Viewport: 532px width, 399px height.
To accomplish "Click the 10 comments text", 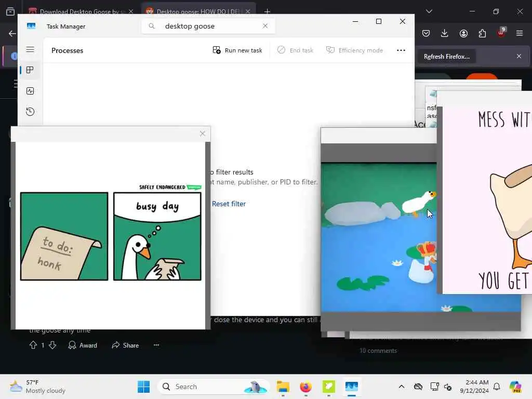I will point(378,351).
